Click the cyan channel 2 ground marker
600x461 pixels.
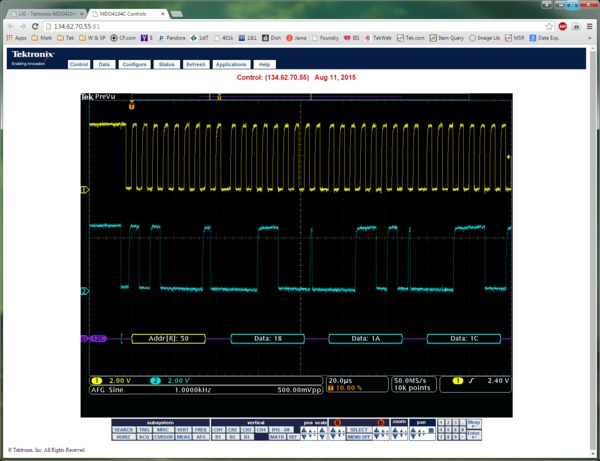(84, 291)
